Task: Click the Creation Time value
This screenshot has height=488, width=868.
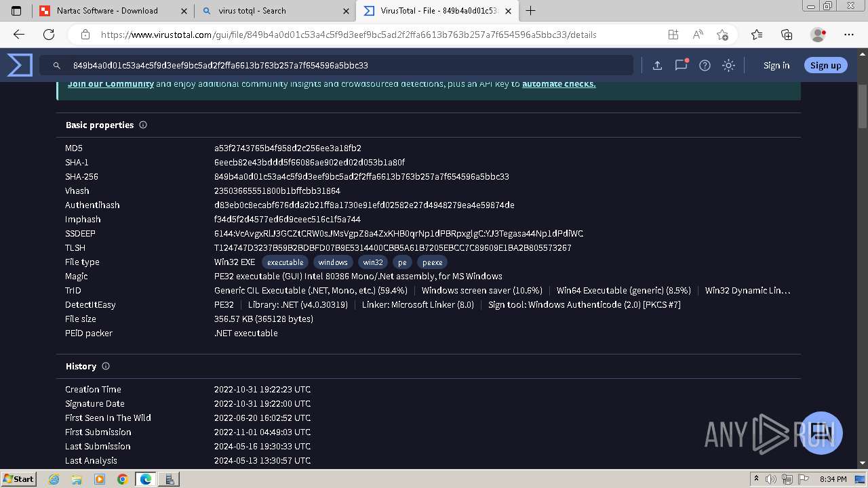Action: pyautogui.click(x=262, y=389)
